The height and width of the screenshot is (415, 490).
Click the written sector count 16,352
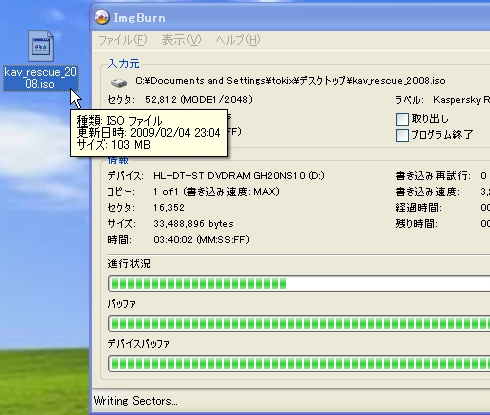coord(169,208)
